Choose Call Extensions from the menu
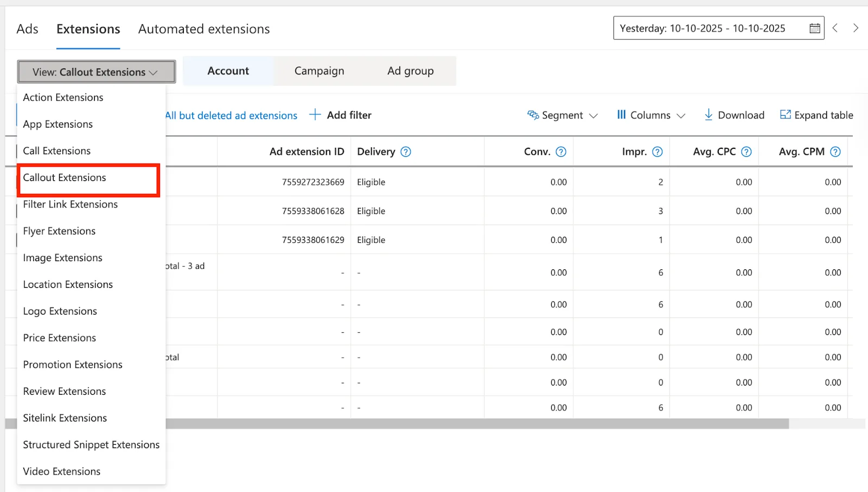 (x=91, y=150)
